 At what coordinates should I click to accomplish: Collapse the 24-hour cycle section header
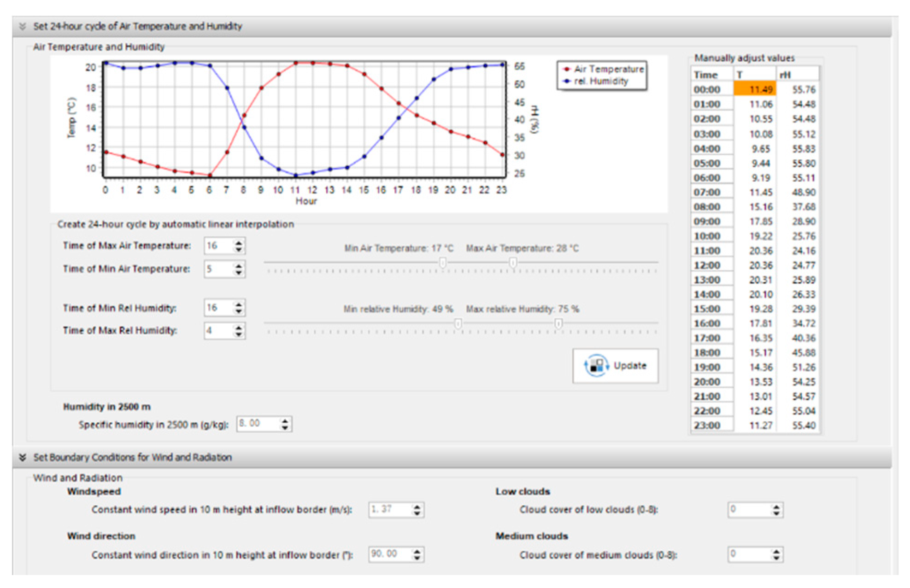click(22, 26)
